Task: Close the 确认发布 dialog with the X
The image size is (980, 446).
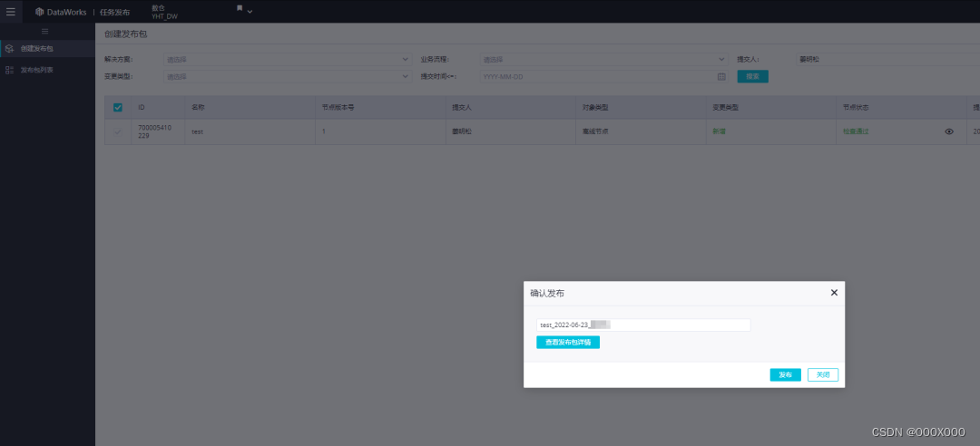Action: coord(834,293)
